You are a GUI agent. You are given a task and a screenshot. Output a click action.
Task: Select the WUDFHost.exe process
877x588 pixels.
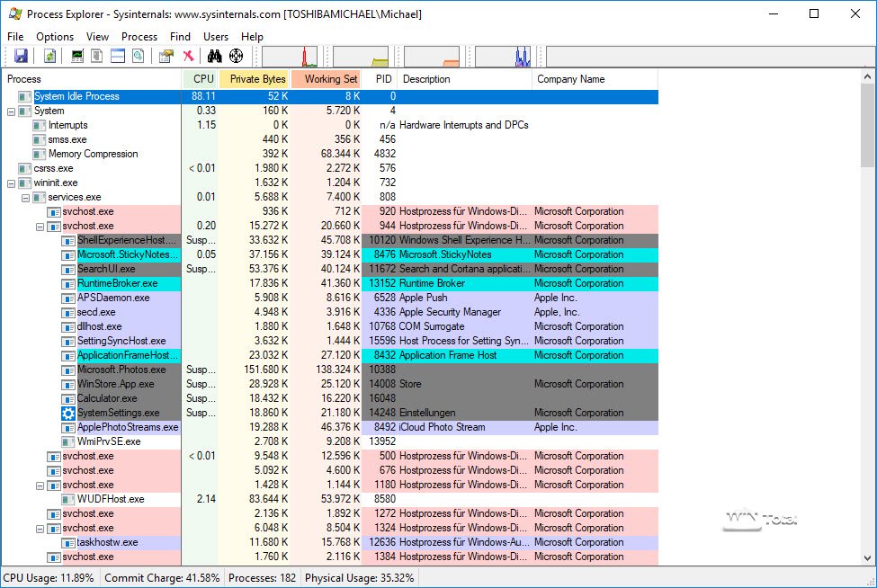point(111,499)
